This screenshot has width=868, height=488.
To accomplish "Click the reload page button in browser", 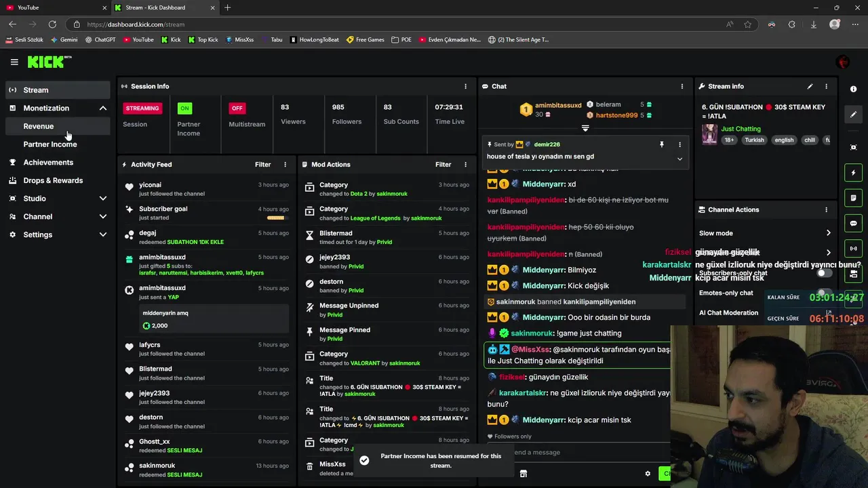I will pyautogui.click(x=52, y=24).
